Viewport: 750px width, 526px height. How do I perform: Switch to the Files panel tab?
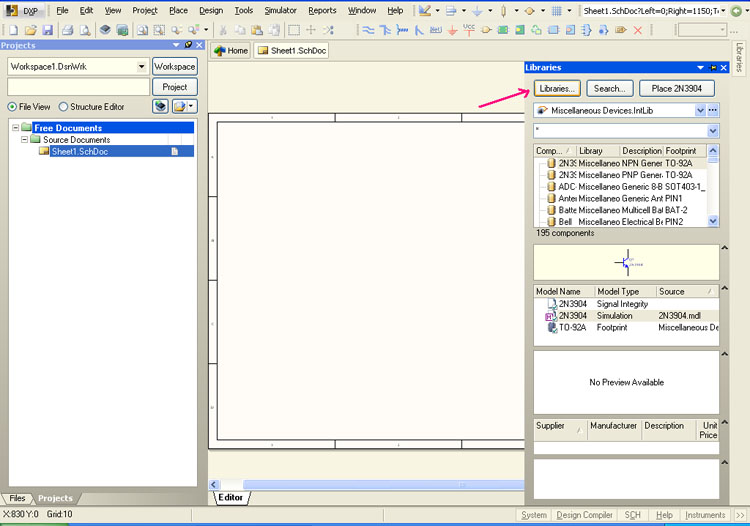(x=18, y=498)
